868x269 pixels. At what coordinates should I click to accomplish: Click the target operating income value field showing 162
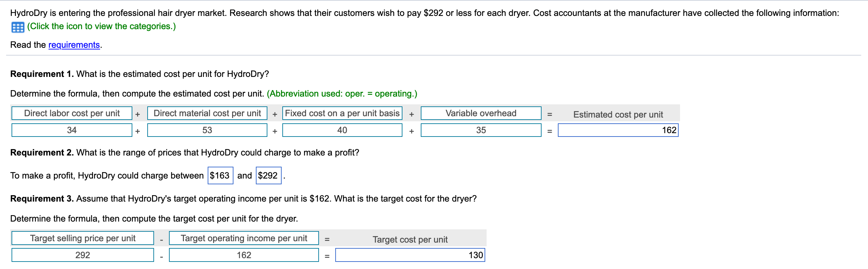244,255
